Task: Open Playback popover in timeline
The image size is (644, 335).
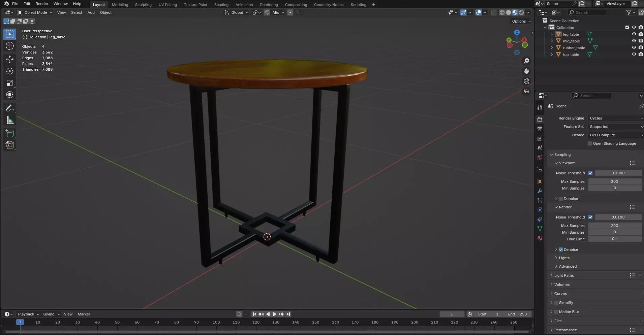Action: (x=28, y=314)
